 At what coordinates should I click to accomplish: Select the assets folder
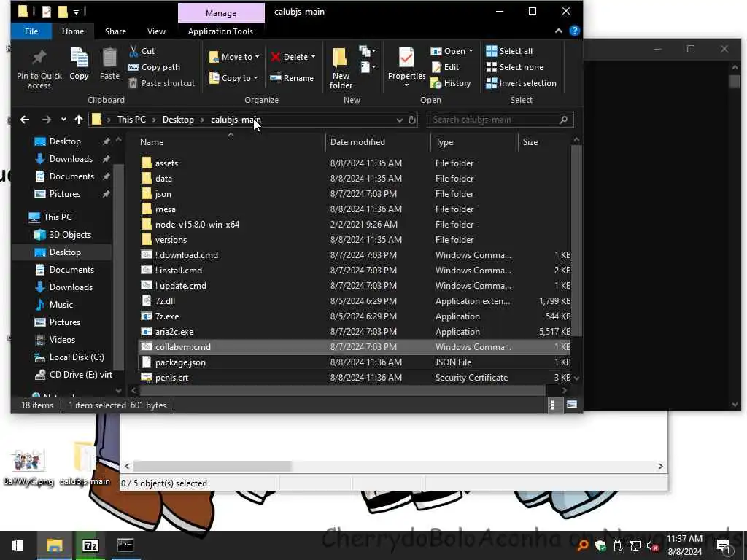point(355,163)
